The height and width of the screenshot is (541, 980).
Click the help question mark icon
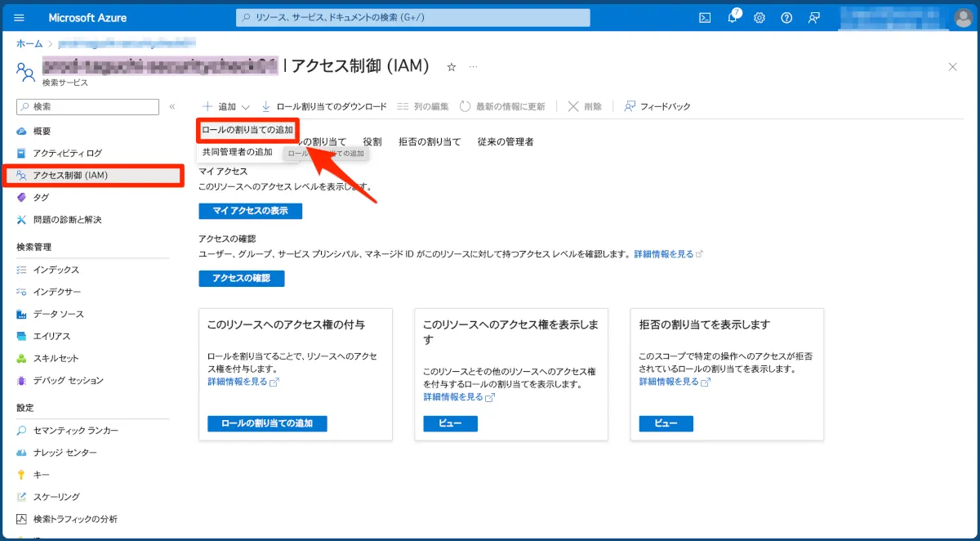(786, 17)
